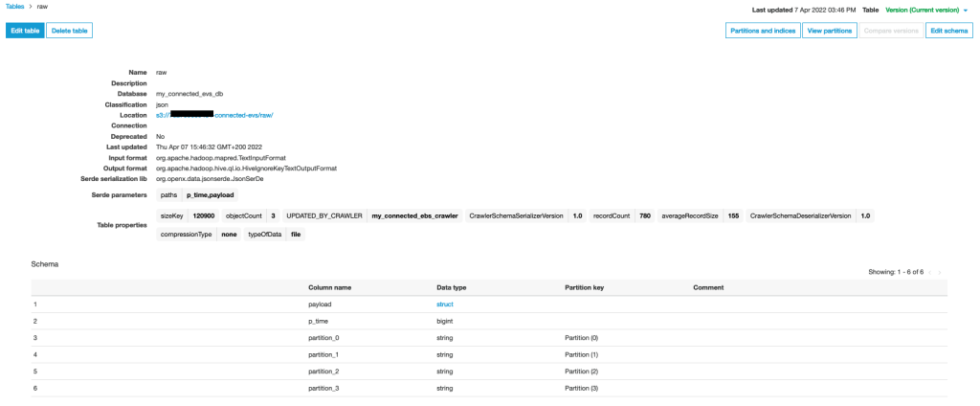Click the next page arrow in schema
Screen dimensions: 980x406
[x=940, y=272]
